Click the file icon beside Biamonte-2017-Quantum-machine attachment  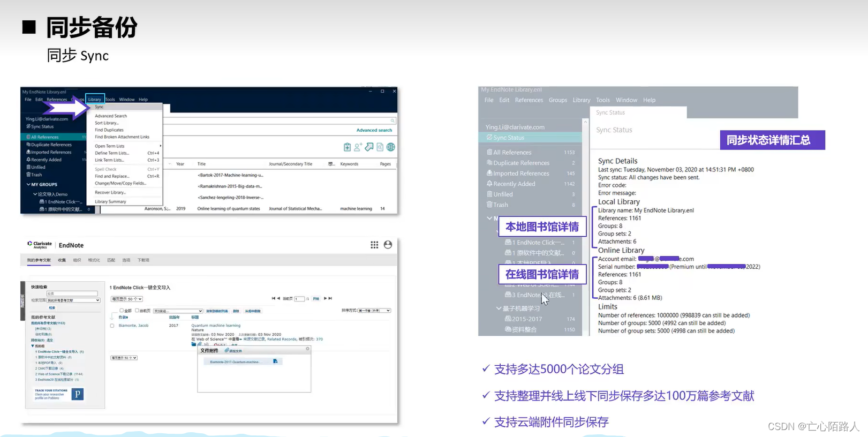pyautogui.click(x=275, y=361)
